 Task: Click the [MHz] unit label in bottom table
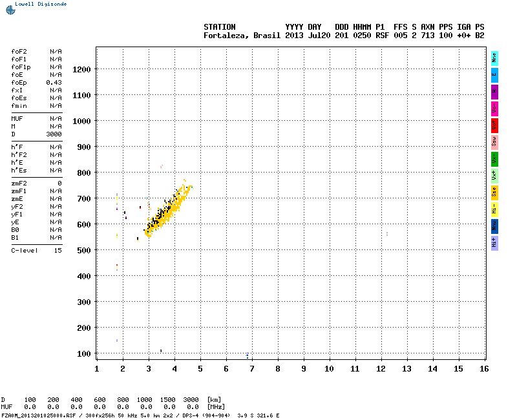coord(216,407)
